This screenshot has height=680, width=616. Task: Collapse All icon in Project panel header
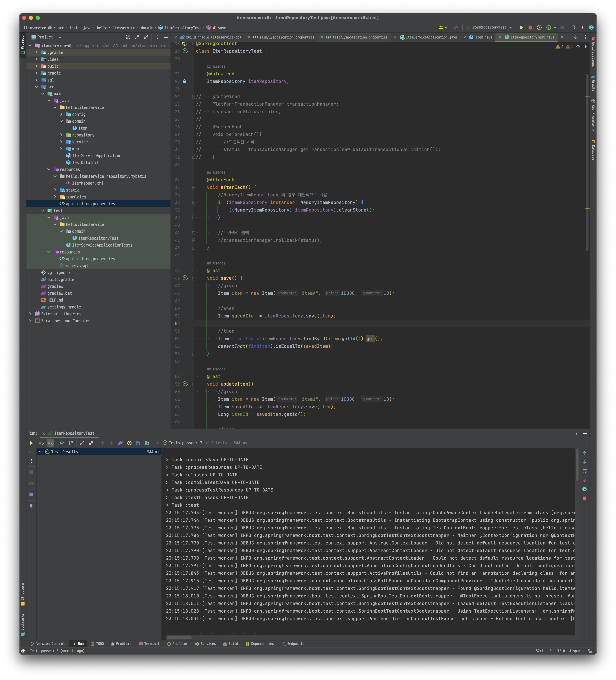(x=146, y=37)
